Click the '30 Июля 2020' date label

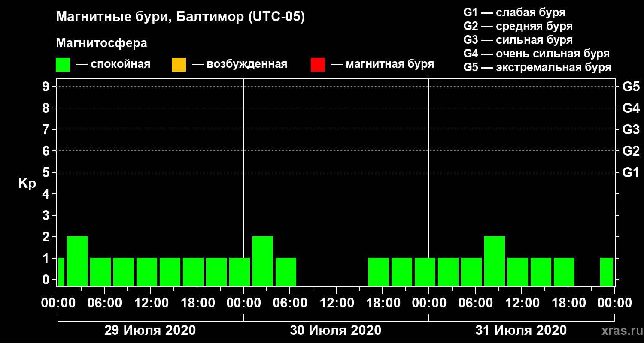point(336,331)
